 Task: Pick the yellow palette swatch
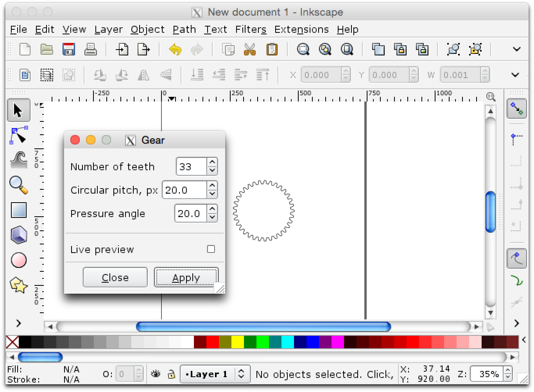point(237,342)
